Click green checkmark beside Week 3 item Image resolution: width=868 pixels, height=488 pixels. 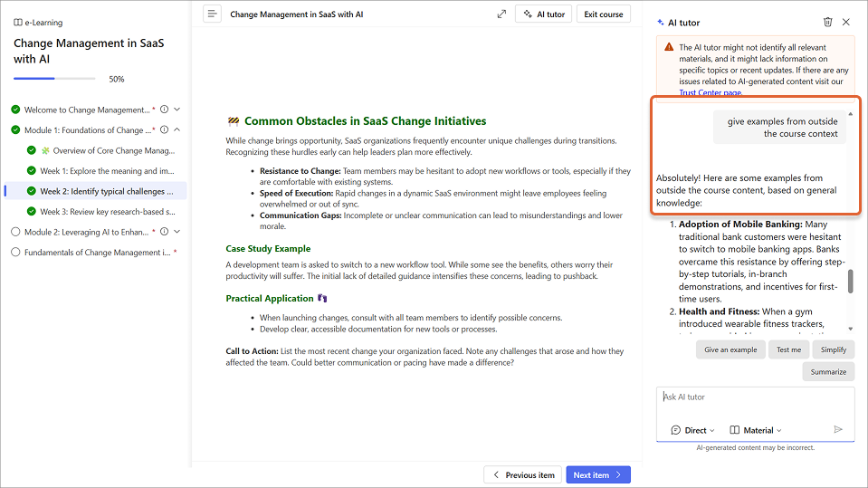[x=32, y=212]
